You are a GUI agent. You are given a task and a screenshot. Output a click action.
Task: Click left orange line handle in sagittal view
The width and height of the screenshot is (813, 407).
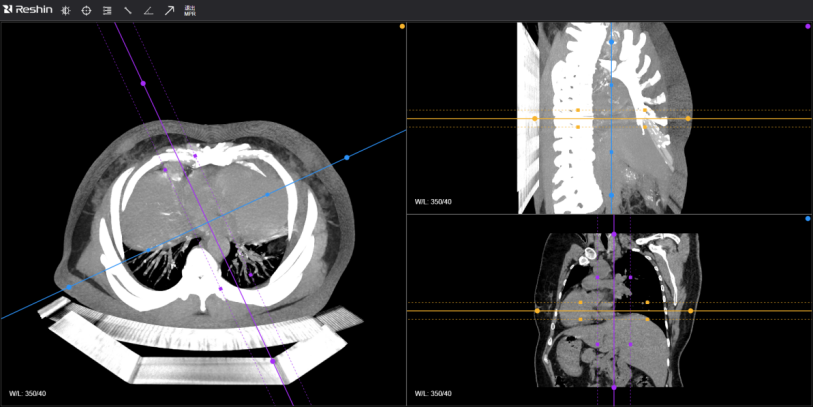535,119
